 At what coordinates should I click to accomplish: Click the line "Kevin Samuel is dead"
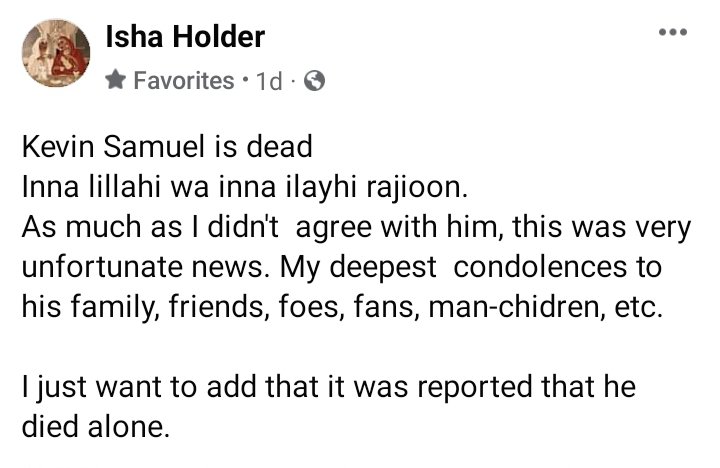pos(167,147)
